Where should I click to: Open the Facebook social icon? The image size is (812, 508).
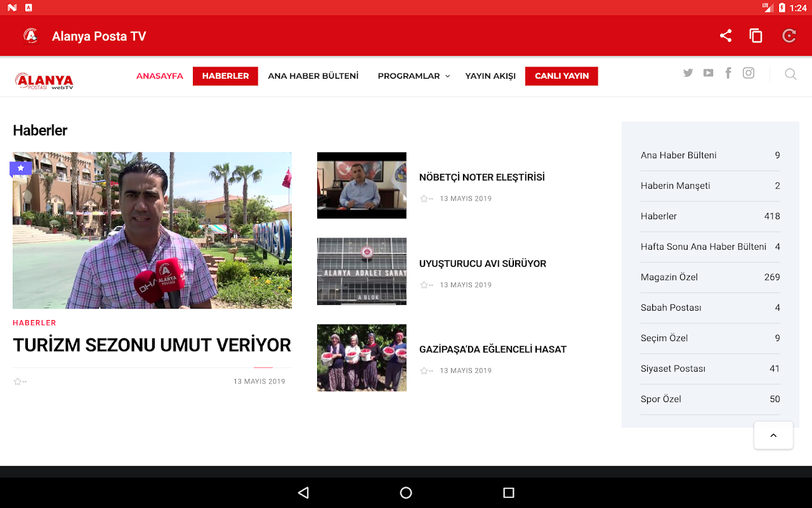(728, 73)
